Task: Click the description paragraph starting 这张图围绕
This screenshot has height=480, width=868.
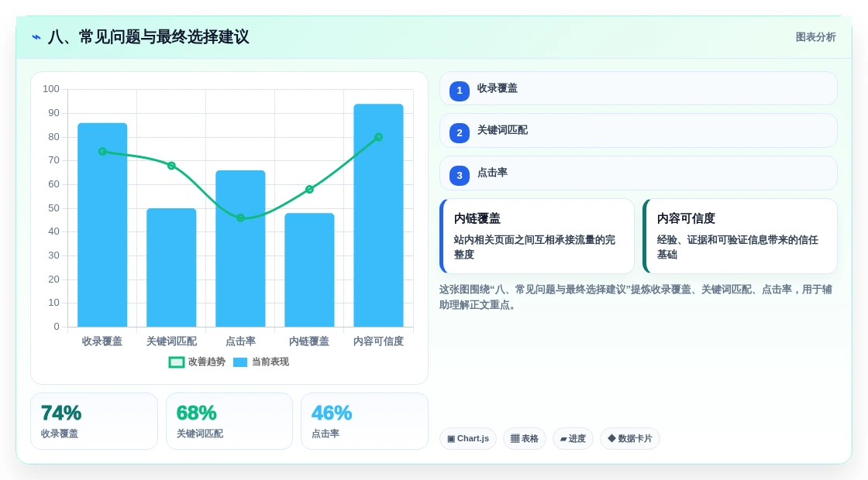Action: pyautogui.click(x=635, y=297)
